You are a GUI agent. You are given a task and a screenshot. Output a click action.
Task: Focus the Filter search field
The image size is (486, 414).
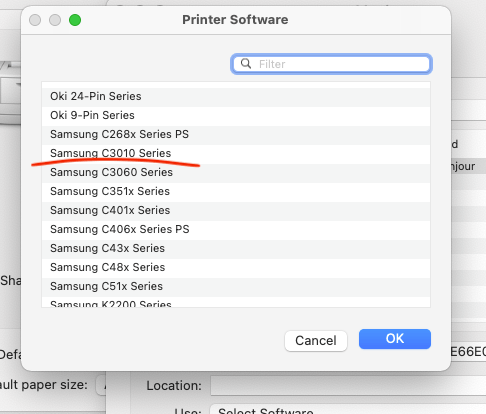pos(331,64)
